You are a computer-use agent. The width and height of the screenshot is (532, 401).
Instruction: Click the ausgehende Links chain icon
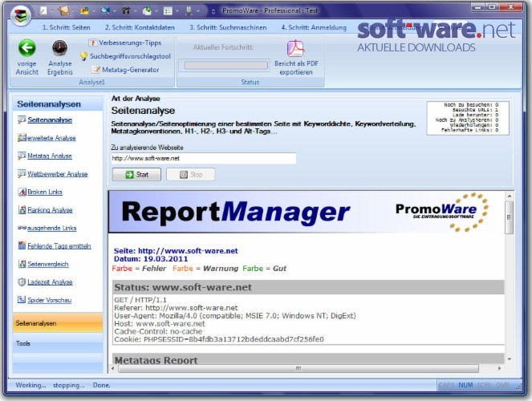[22, 228]
